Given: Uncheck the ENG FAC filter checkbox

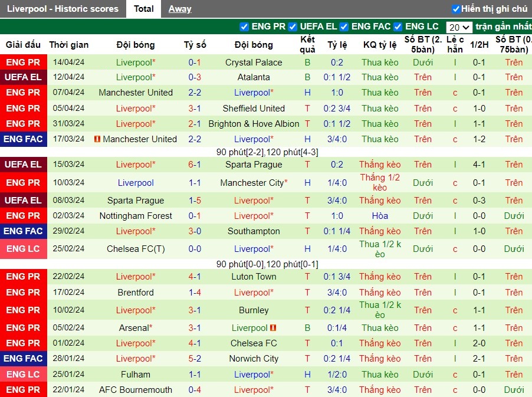Looking at the screenshot, I should (x=344, y=27).
